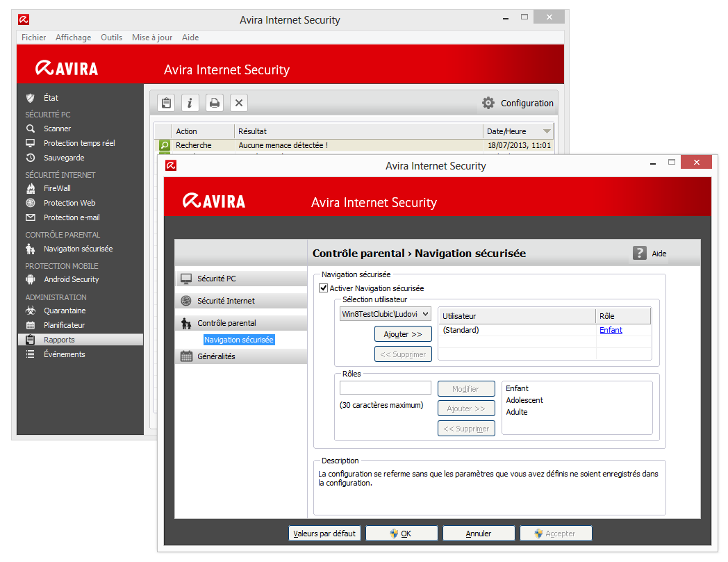The image size is (728, 562).
Task: Close the configuration dialog window
Action: 697,162
